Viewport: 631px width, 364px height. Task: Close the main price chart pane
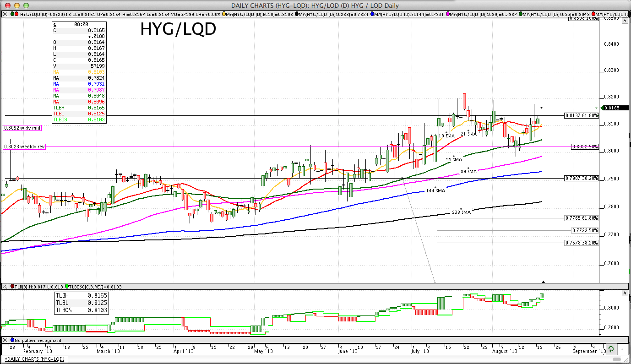click(5, 15)
